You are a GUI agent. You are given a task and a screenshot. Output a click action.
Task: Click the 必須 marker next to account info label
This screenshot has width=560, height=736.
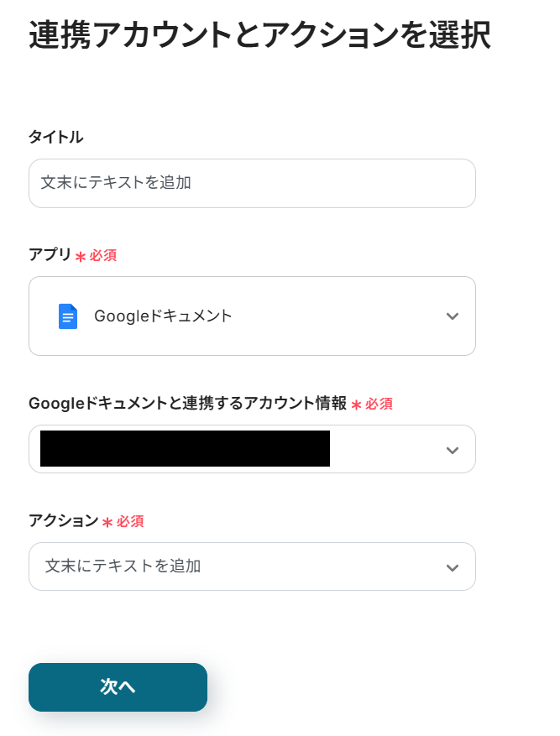coord(379,404)
